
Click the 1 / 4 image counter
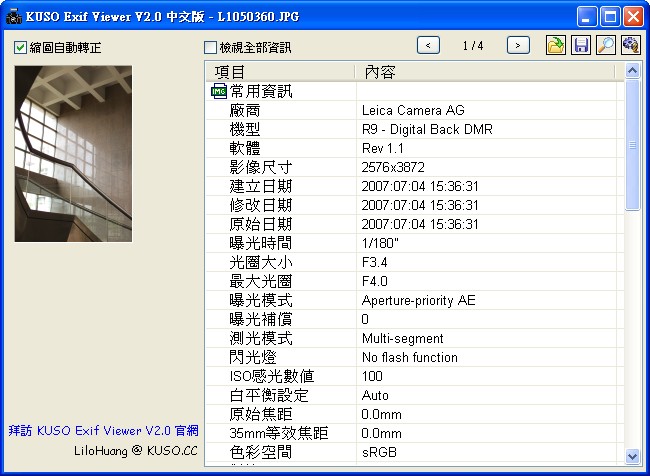pyautogui.click(x=473, y=46)
